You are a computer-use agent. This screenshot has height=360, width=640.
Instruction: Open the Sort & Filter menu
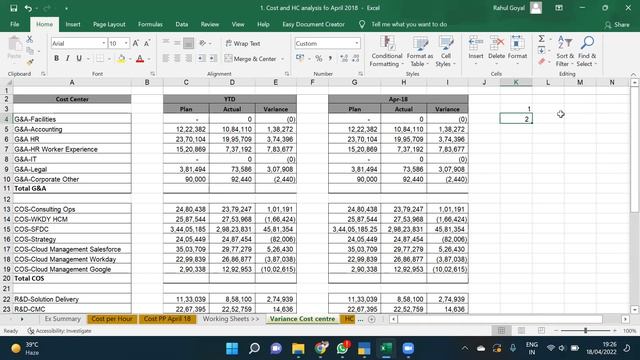click(565, 52)
